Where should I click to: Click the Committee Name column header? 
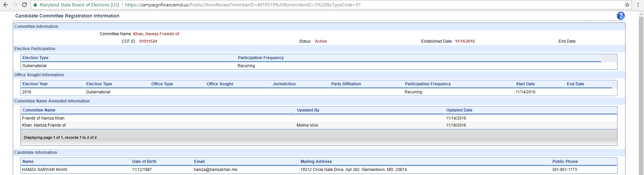click(x=39, y=110)
